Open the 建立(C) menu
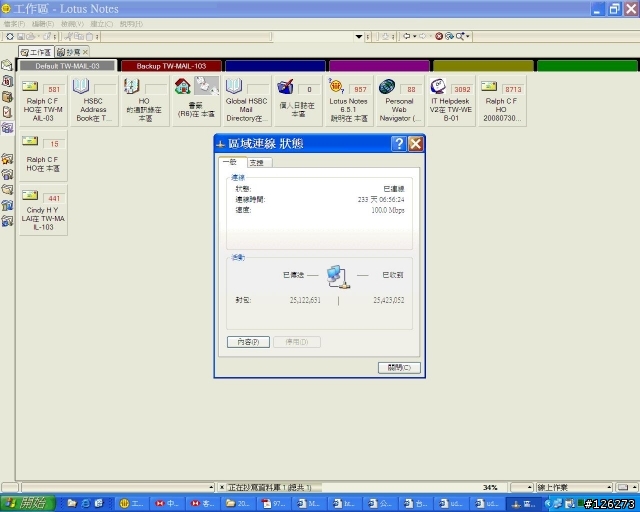This screenshot has height=512, width=640. coord(102,24)
